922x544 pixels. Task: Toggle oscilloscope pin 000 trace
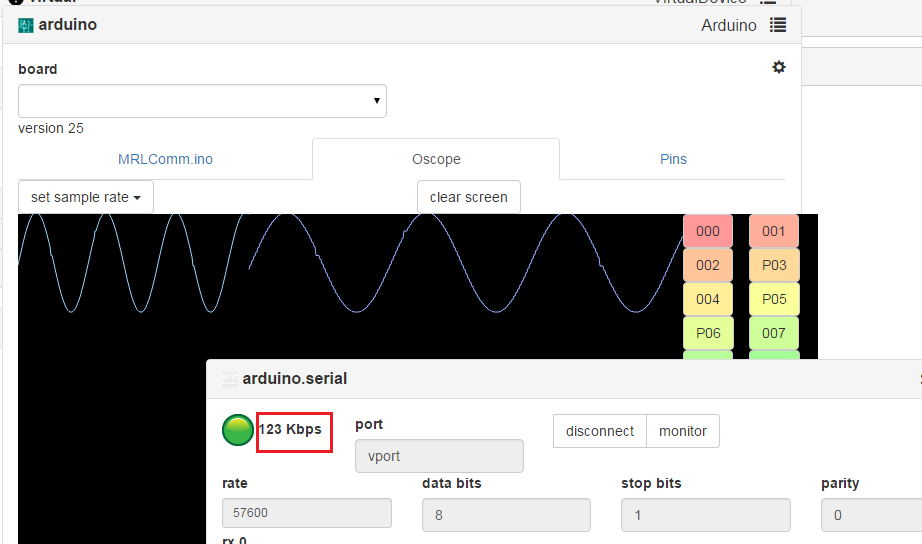pyautogui.click(x=708, y=231)
